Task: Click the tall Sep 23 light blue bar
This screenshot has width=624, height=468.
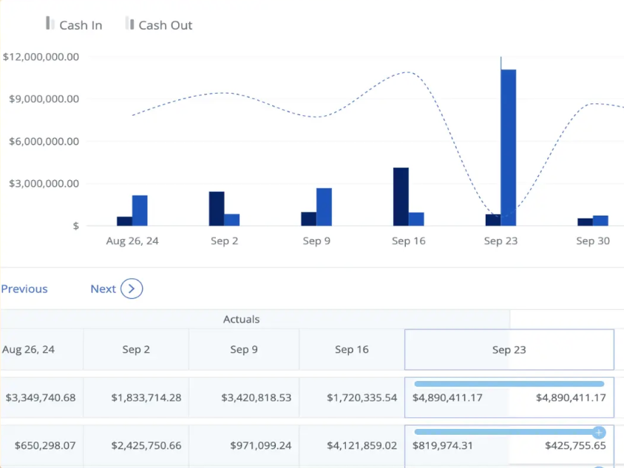Action: 509,146
